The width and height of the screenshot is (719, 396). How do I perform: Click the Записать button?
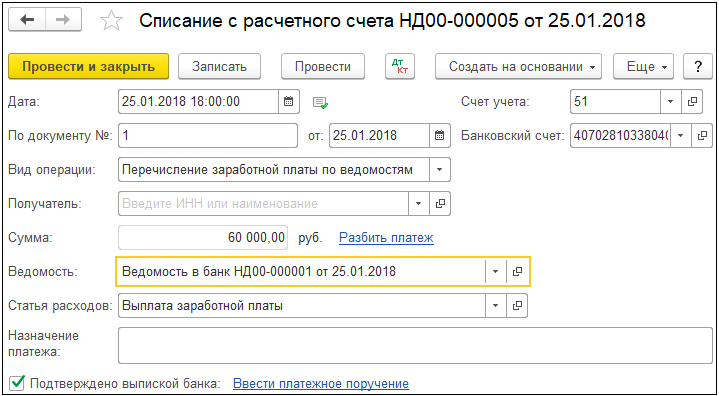pyautogui.click(x=219, y=66)
